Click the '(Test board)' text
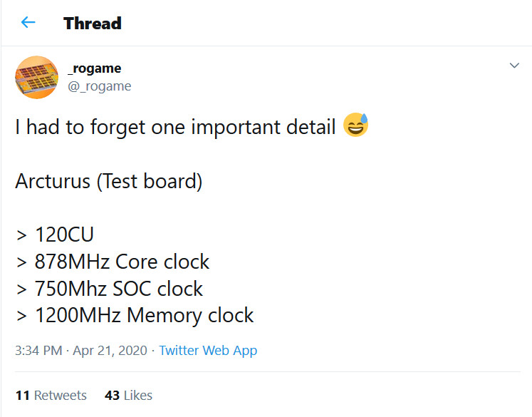 coord(150,181)
